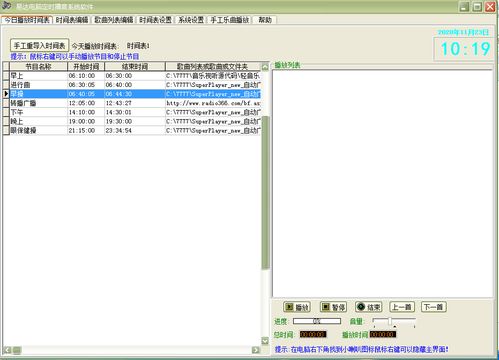Open the 帮助 tab
Viewport: 499px width, 360px height.
(x=265, y=20)
